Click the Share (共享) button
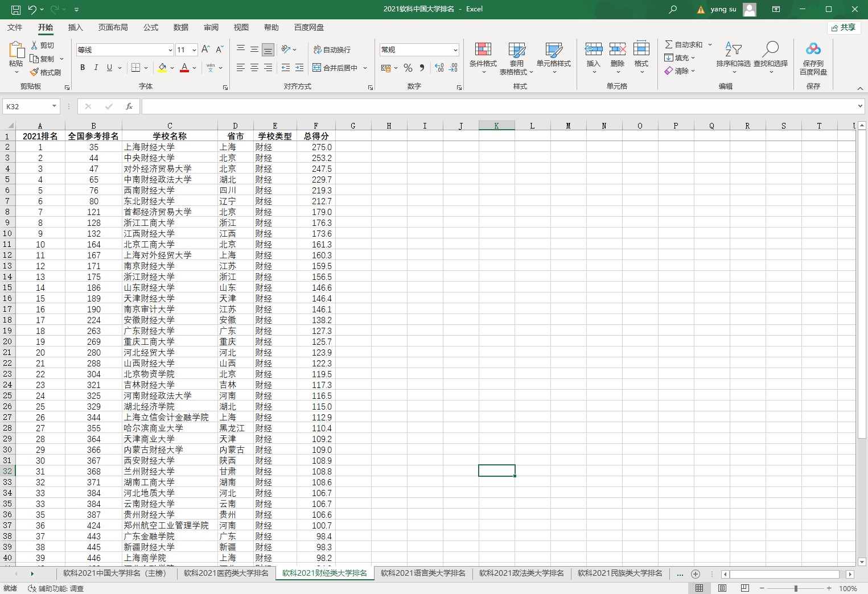 pos(844,27)
